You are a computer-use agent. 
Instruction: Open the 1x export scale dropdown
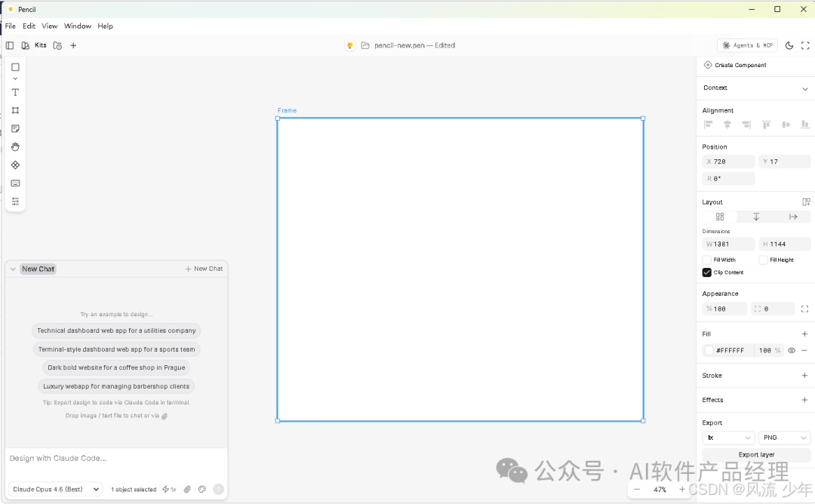coord(728,438)
